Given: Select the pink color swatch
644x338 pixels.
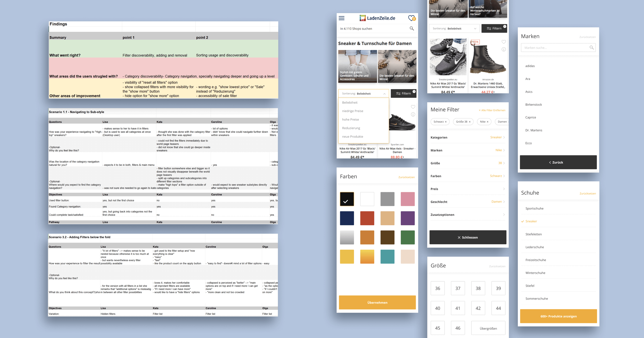Looking at the screenshot, I should click(x=408, y=199).
